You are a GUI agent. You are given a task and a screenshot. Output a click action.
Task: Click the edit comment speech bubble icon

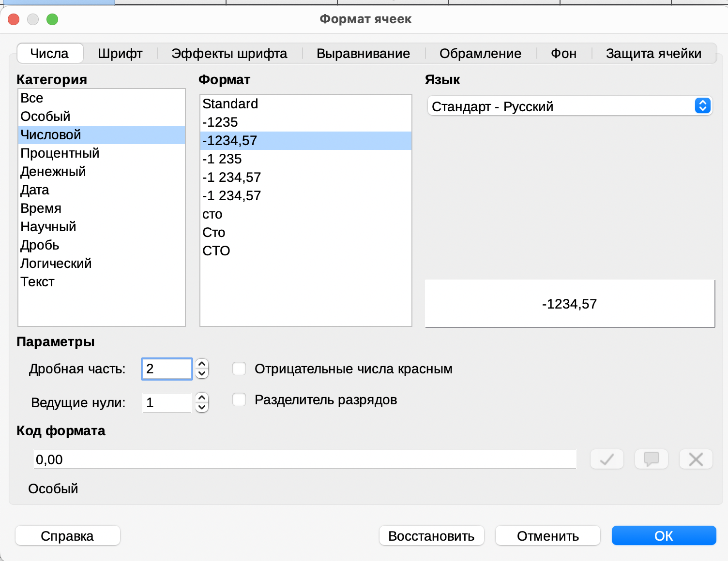tap(651, 459)
